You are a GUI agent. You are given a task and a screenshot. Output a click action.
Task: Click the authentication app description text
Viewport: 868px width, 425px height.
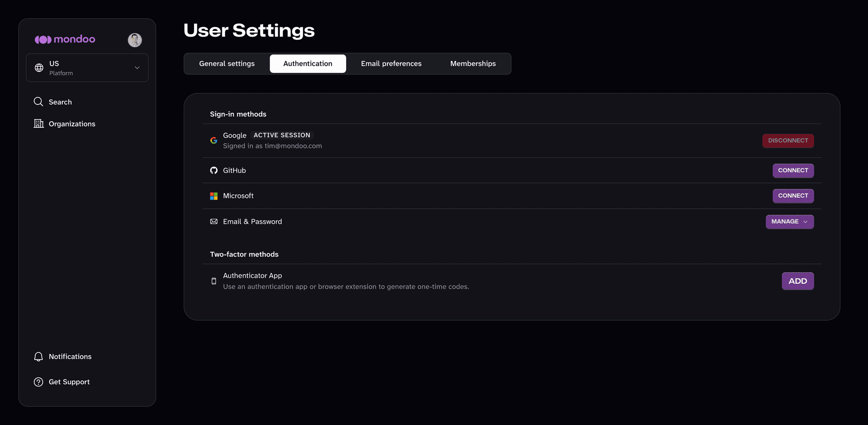coord(346,287)
